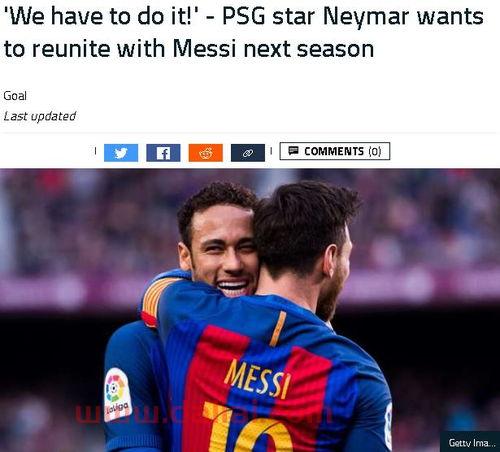Click the speech bubble icon beside Comments
The image size is (500, 452).
(293, 151)
